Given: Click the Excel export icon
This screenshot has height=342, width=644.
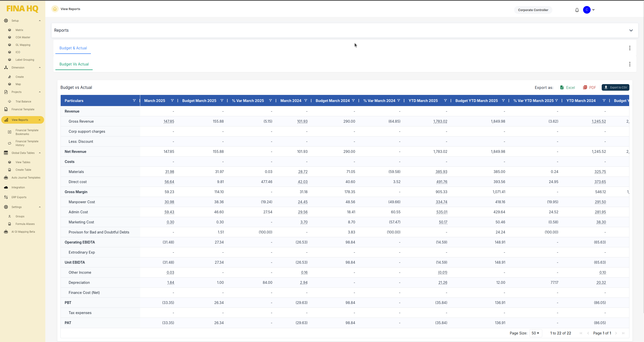Looking at the screenshot, I should 562,87.
